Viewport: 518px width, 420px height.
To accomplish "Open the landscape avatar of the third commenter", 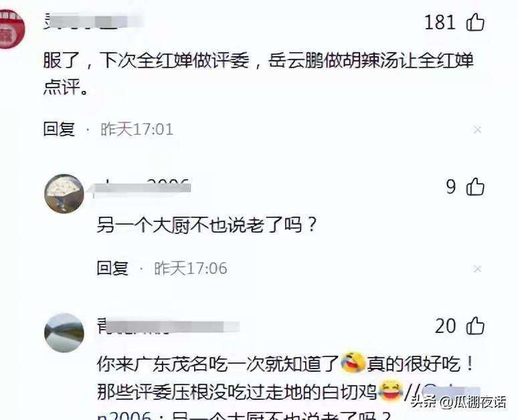I will click(64, 332).
